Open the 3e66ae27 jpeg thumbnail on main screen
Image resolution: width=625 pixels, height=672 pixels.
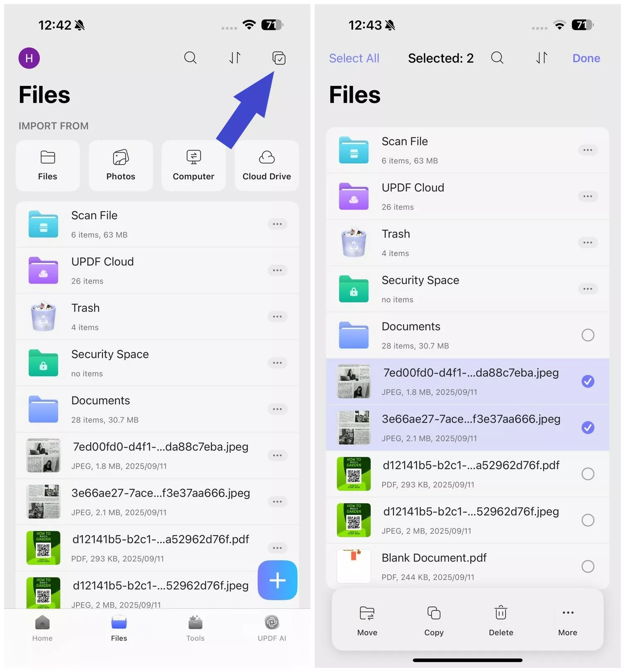(43, 502)
